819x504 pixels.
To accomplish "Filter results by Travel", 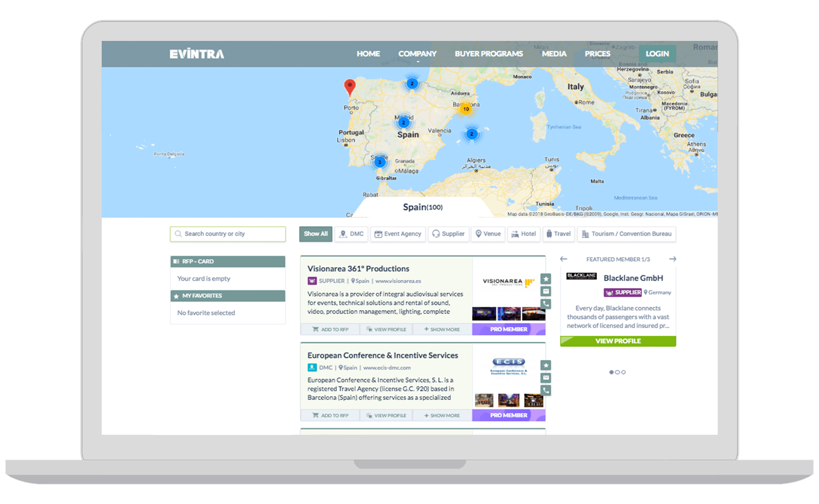I will [558, 234].
